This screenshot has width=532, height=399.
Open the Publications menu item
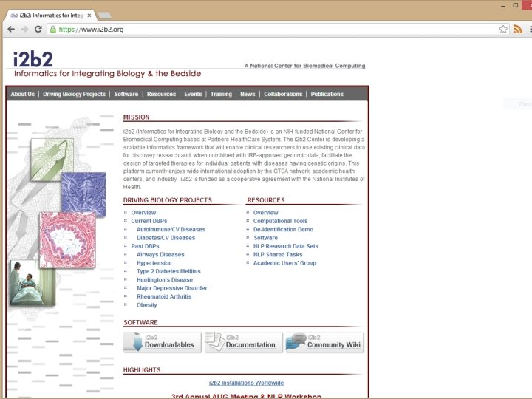pyautogui.click(x=327, y=94)
